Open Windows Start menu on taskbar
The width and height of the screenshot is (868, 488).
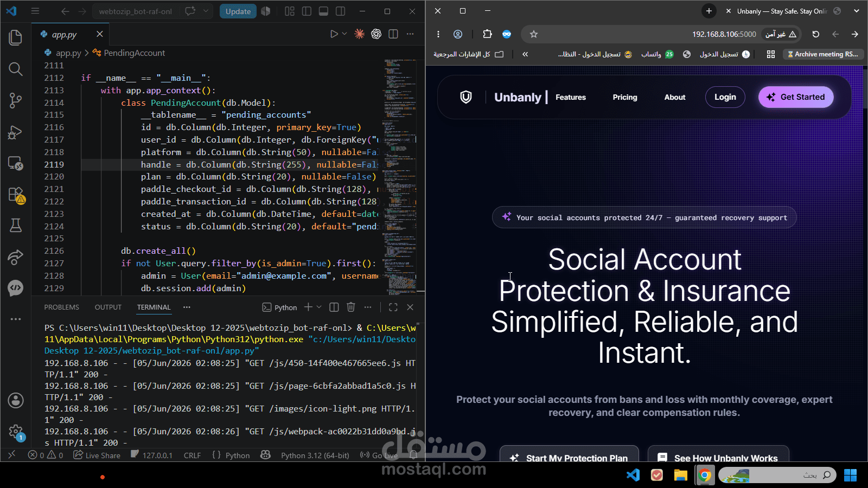click(x=850, y=476)
